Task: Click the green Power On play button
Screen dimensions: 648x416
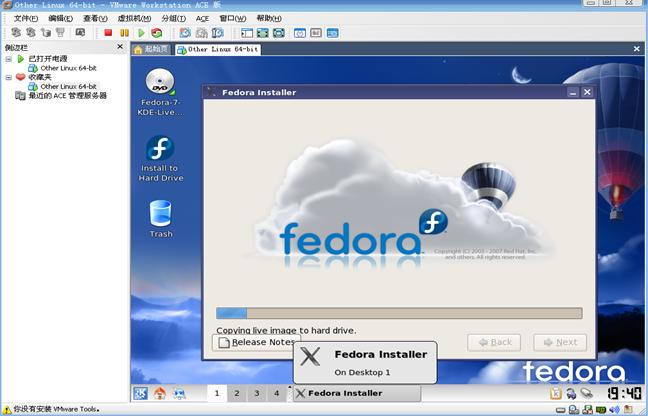Action: point(141,33)
